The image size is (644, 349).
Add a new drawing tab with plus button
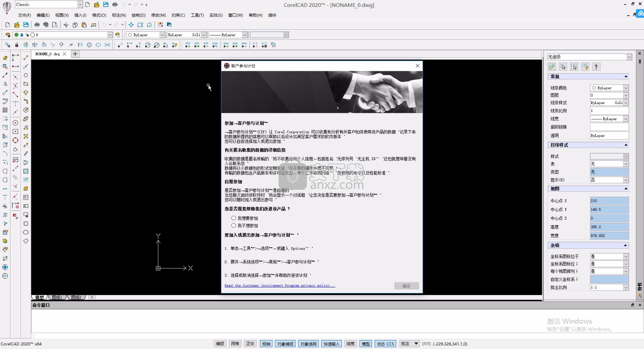coord(75,54)
